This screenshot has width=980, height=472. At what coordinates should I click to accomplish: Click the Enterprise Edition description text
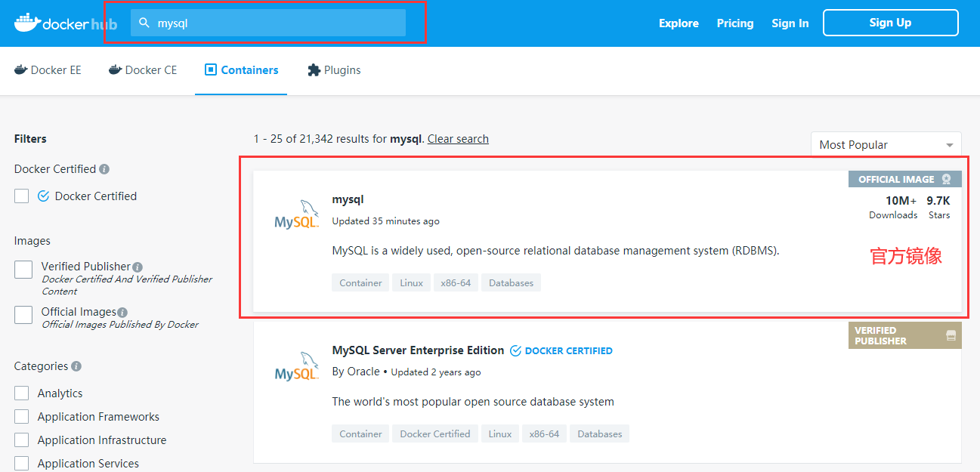point(473,402)
